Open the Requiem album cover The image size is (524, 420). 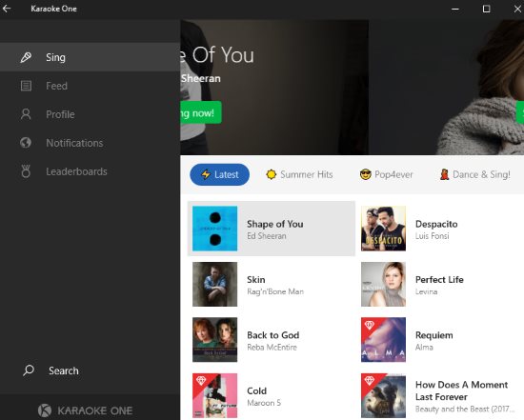pyautogui.click(x=383, y=339)
